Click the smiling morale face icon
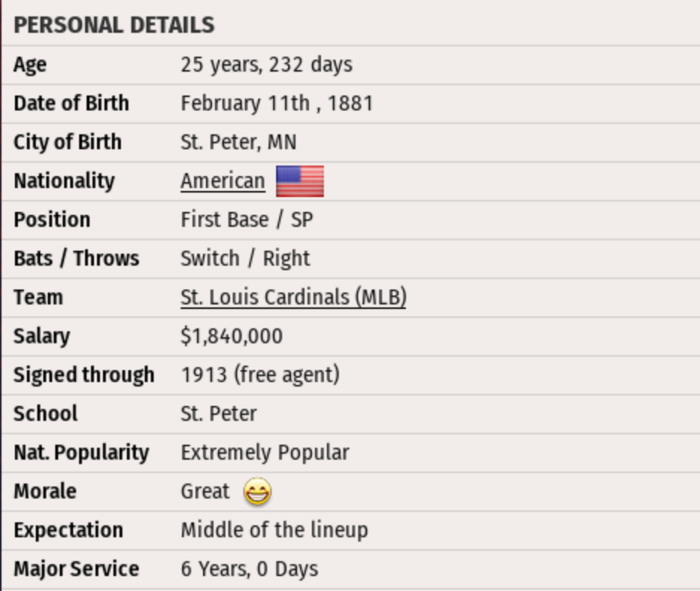This screenshot has width=700, height=591. point(257,492)
